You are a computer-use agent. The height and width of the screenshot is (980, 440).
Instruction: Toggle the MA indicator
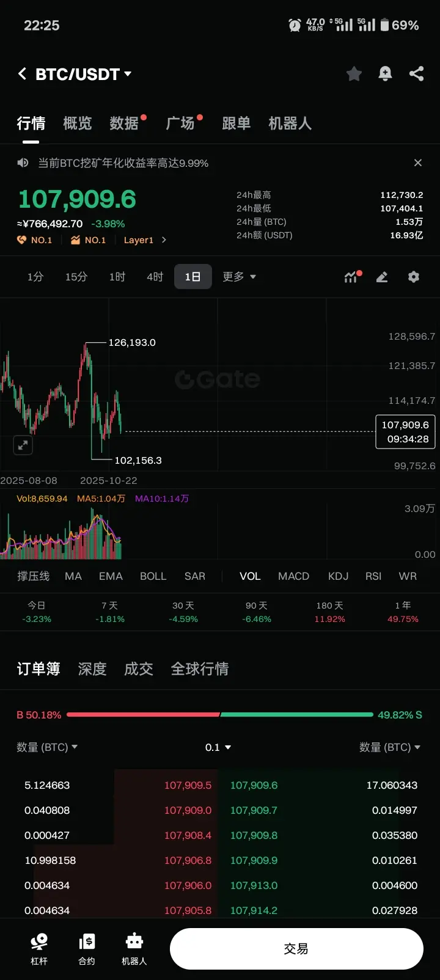pos(73,576)
